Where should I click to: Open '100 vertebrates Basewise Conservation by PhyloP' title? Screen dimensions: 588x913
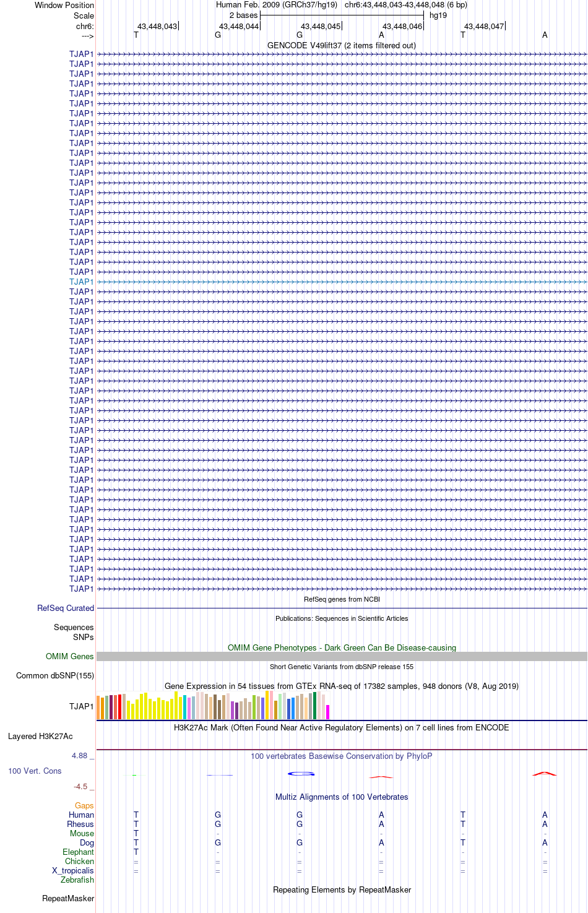point(342,756)
